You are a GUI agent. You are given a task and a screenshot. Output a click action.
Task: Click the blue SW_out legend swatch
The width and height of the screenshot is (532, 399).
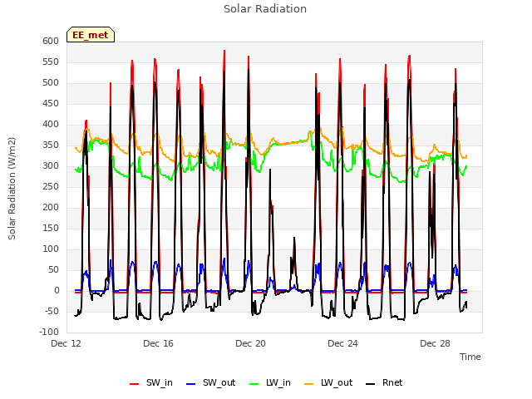[x=191, y=384]
